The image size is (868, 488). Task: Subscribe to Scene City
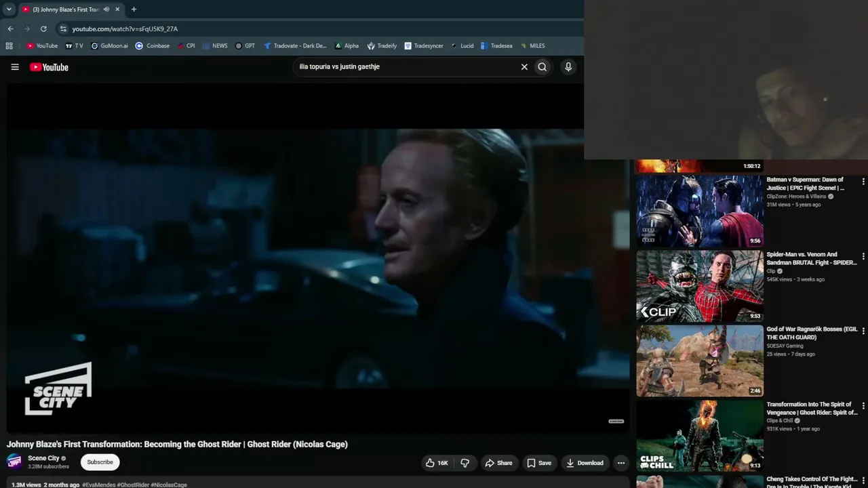(100, 462)
